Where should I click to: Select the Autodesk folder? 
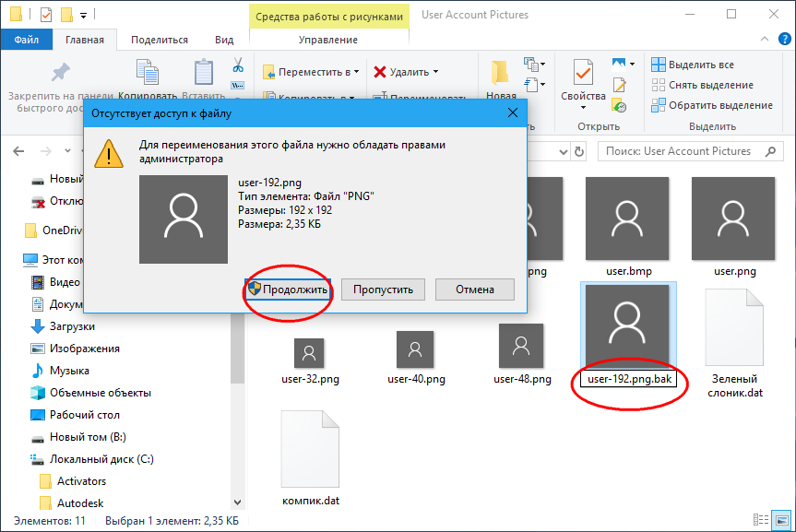pyautogui.click(x=72, y=503)
